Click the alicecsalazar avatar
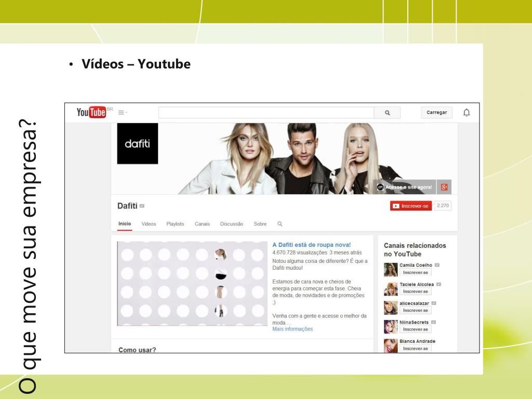 tap(391, 308)
